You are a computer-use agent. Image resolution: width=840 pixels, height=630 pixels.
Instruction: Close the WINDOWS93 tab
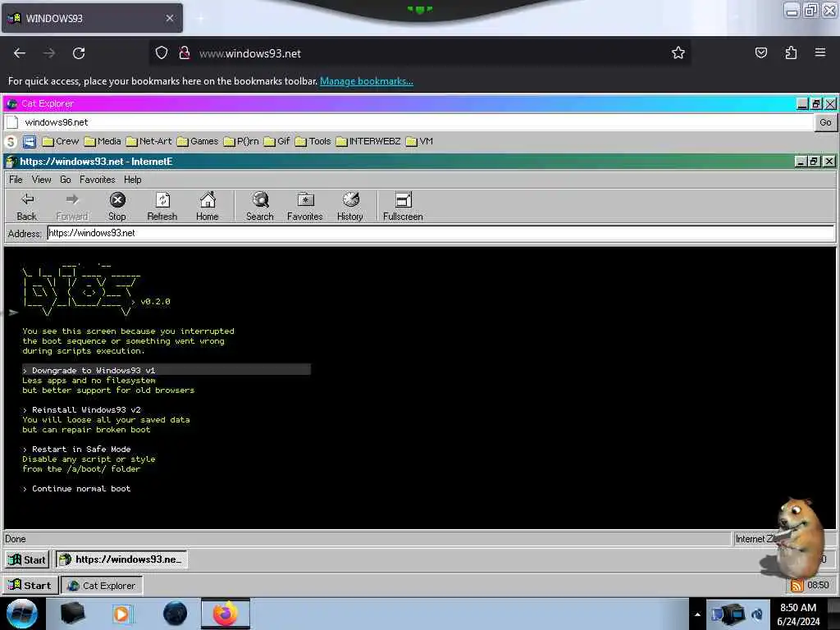tap(169, 18)
